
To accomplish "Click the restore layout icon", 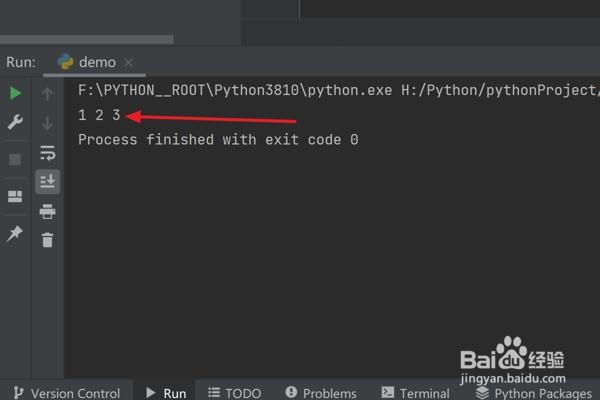I will [15, 196].
